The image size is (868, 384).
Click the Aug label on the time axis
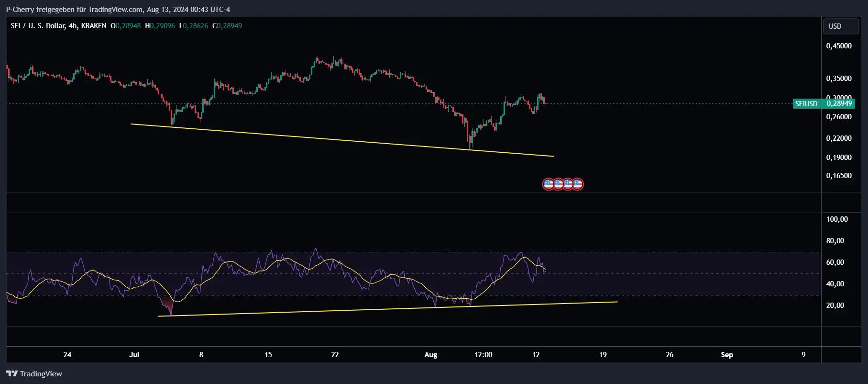click(431, 355)
